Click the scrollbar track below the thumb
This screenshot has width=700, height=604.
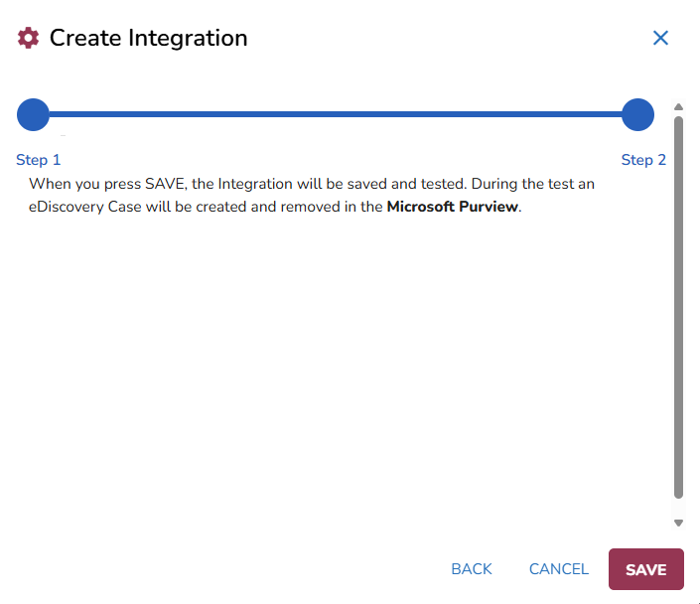678,507
